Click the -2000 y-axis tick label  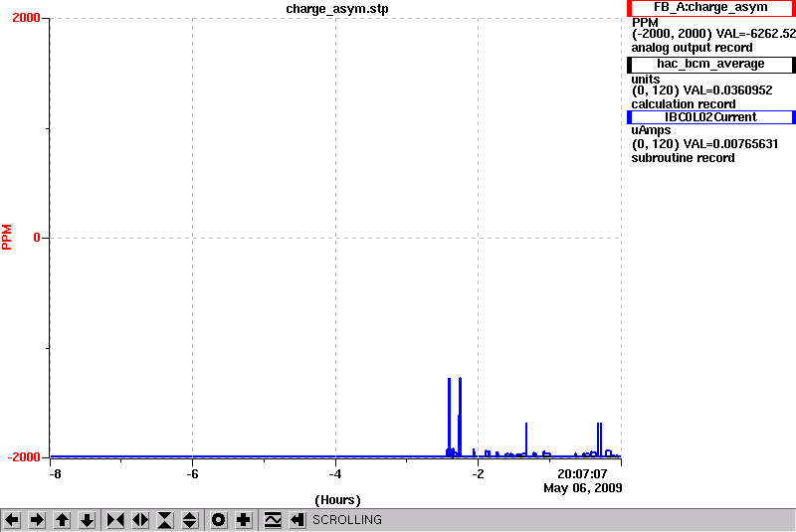coord(23,457)
